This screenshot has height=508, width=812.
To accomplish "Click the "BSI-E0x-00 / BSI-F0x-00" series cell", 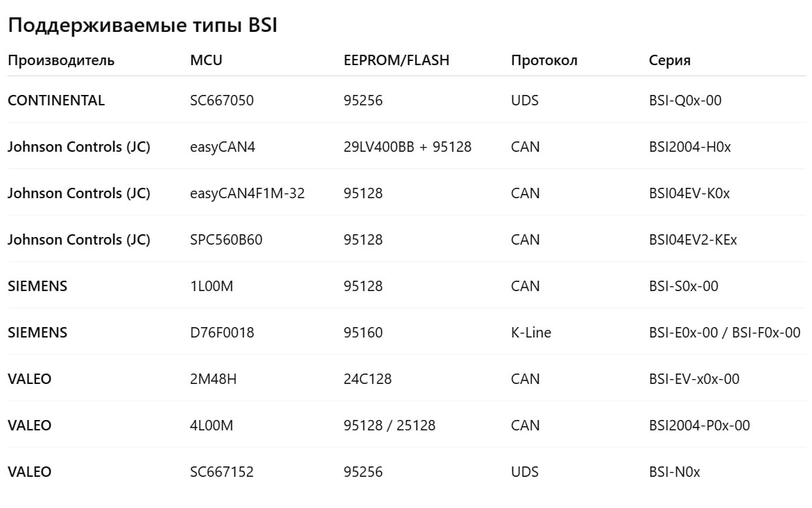I will click(724, 333).
